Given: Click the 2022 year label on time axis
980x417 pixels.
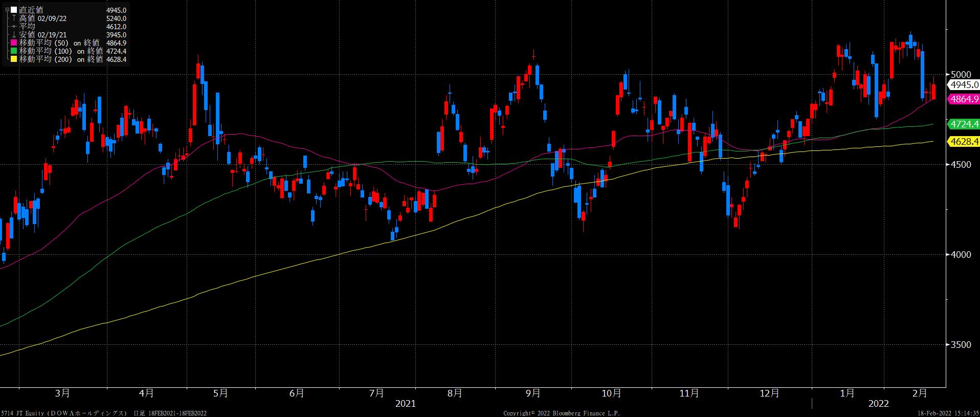Looking at the screenshot, I should (879, 404).
